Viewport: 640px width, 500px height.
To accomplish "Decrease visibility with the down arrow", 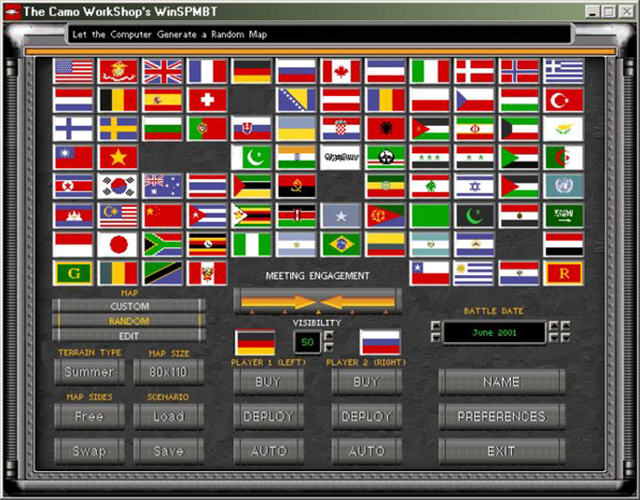I will (329, 347).
